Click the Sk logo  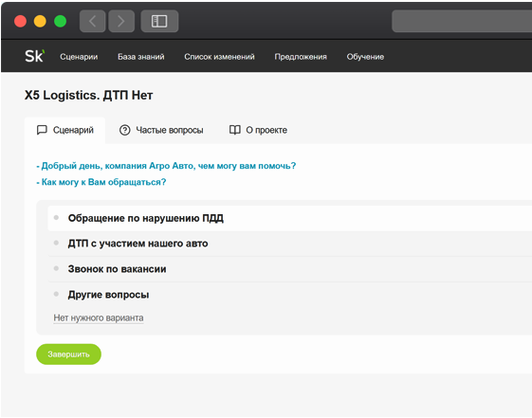[x=34, y=56]
